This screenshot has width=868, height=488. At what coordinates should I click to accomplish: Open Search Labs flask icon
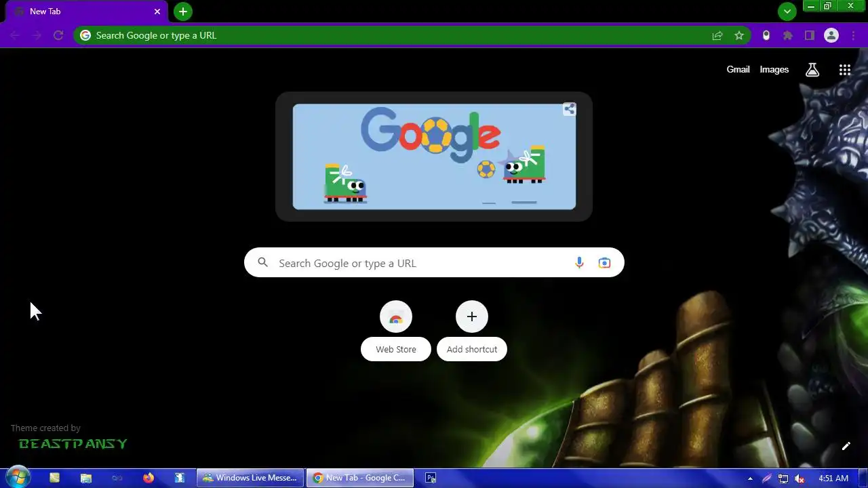tap(812, 69)
